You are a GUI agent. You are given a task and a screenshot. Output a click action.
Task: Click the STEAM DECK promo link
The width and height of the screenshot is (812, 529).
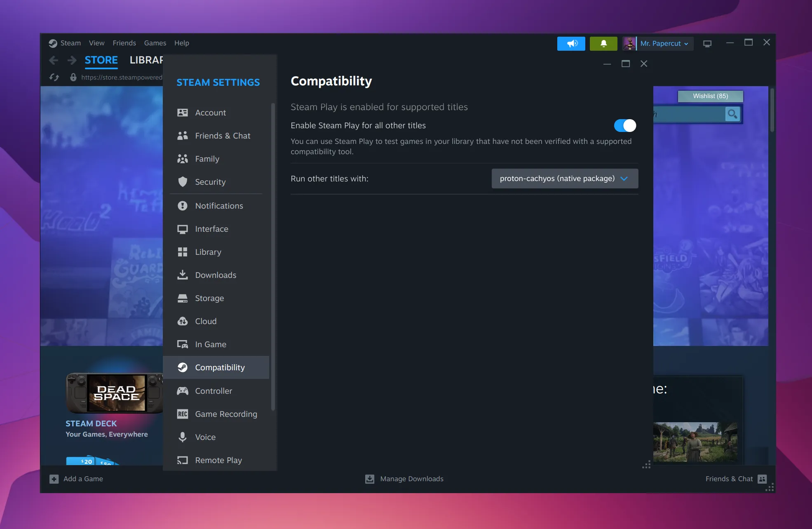pos(91,423)
